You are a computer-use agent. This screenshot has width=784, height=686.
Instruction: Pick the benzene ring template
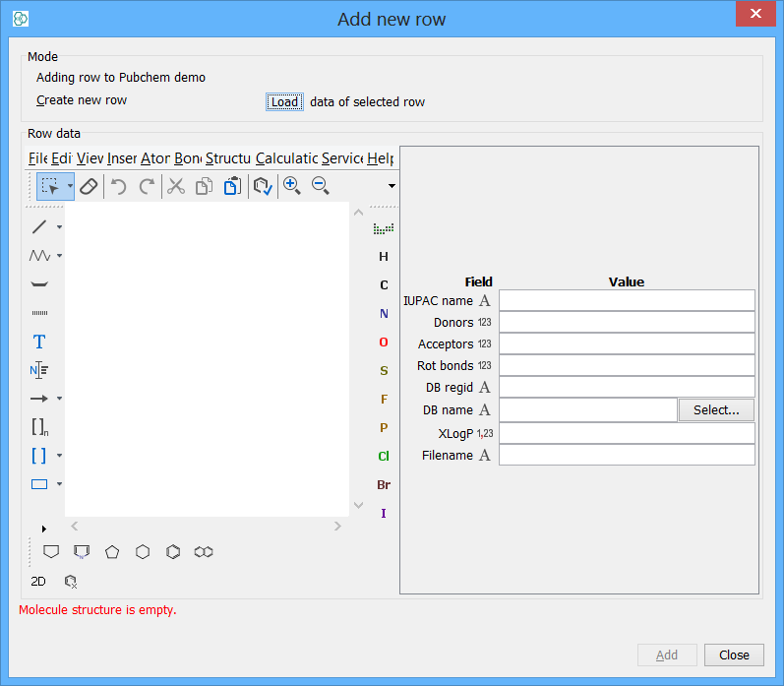point(173,552)
